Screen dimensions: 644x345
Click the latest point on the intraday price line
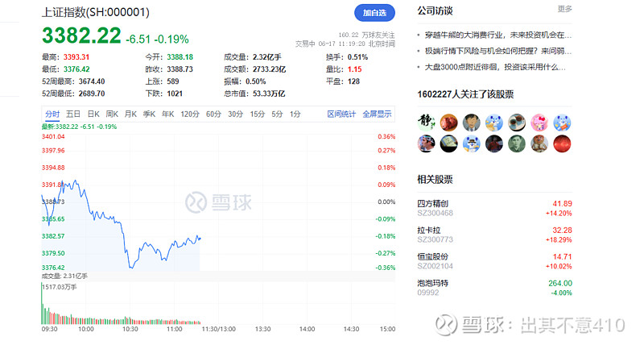pyautogui.click(x=200, y=239)
